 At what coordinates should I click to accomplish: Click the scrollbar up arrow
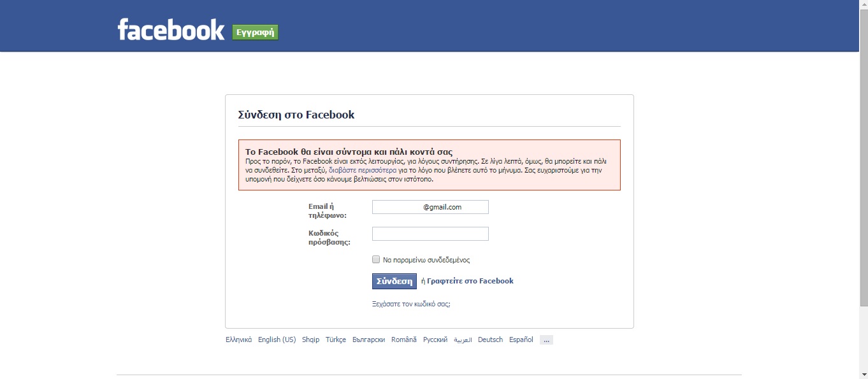(863, 5)
